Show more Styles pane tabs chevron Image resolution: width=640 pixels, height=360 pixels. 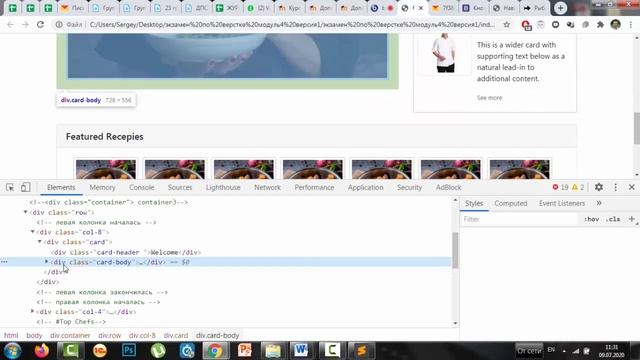[x=599, y=203]
